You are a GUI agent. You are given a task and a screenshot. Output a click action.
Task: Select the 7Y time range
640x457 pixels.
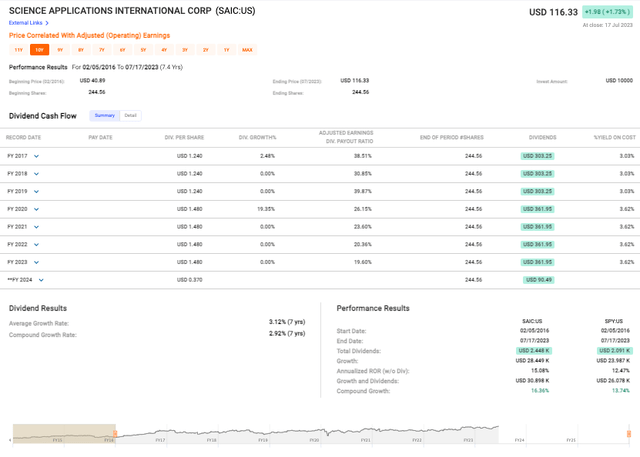click(102, 50)
